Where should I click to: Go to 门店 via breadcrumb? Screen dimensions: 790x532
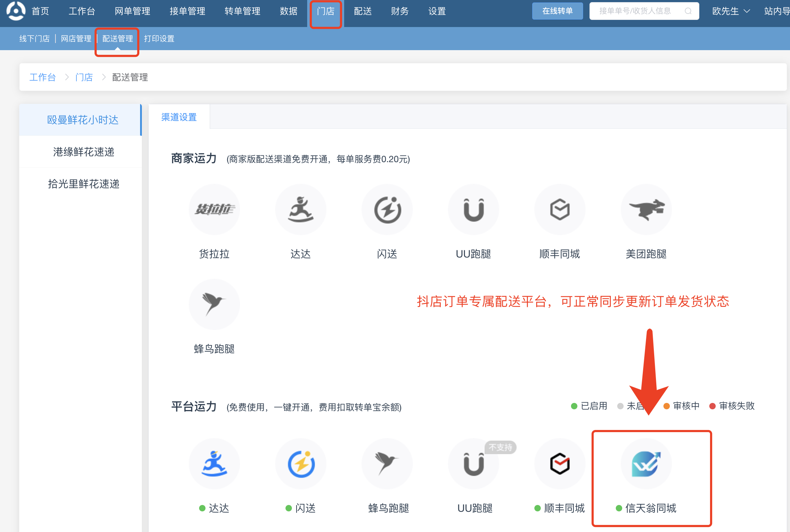84,77
